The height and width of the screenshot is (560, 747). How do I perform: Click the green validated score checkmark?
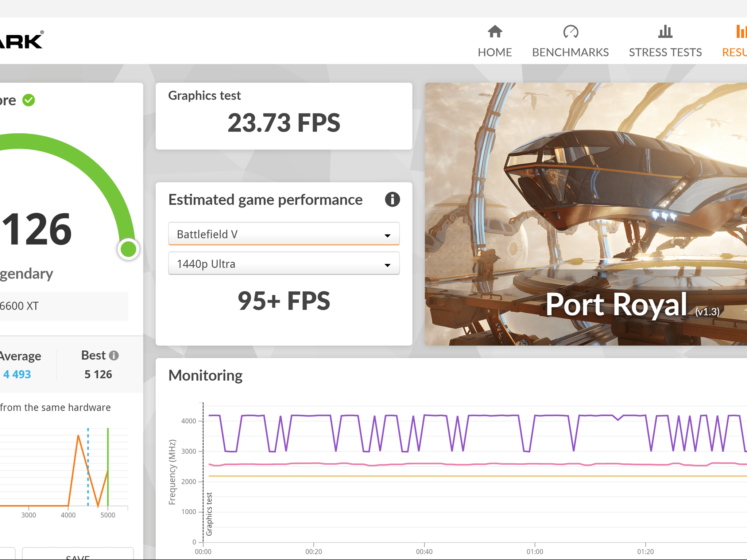pos(28,100)
